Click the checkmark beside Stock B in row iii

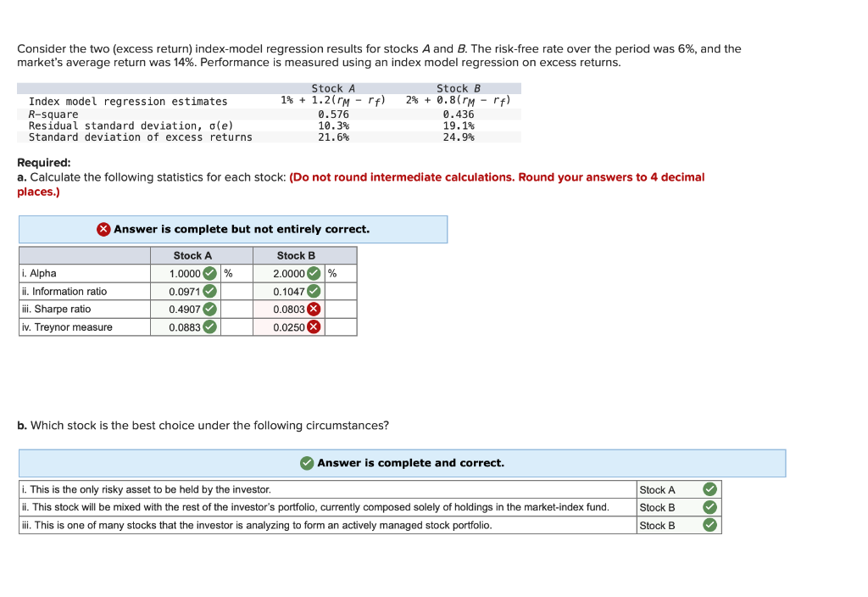coord(709,525)
